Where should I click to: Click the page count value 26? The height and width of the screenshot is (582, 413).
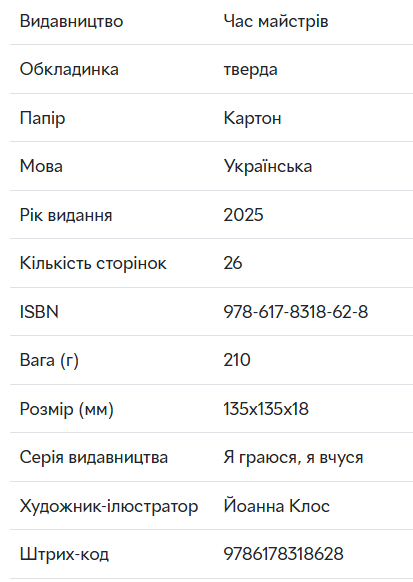tap(233, 263)
